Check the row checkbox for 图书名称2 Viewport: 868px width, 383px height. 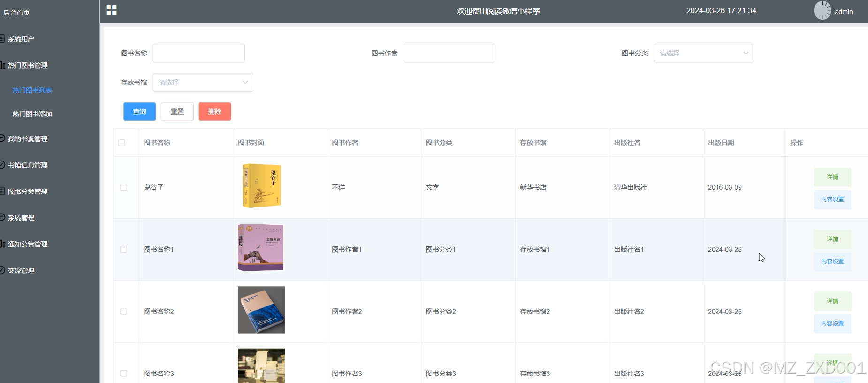coord(124,311)
